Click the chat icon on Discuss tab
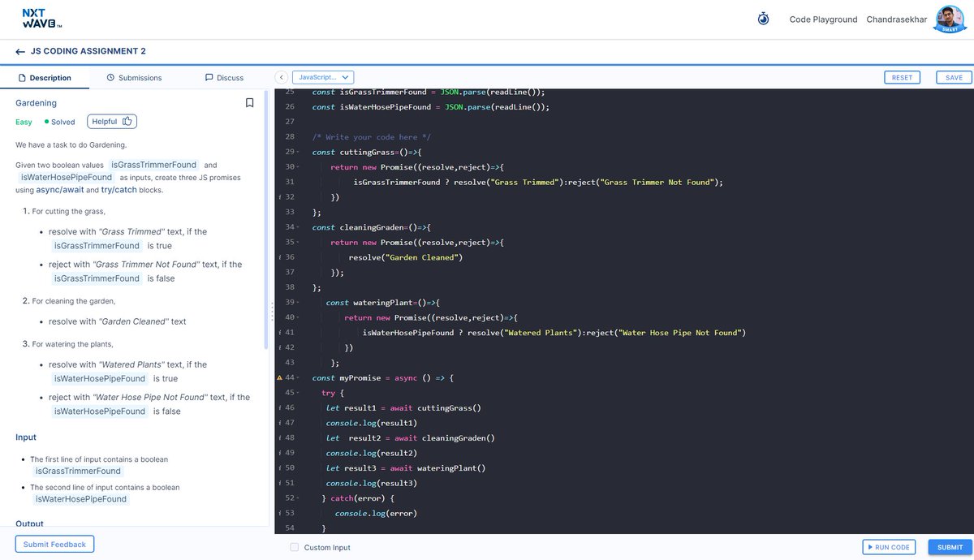Screen dimensions: 974x560 click(209, 78)
